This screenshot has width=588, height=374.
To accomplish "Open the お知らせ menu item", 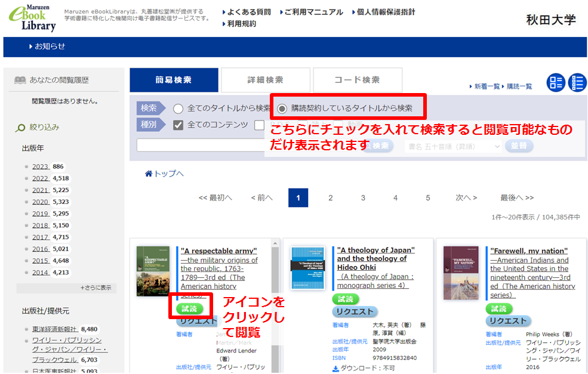I will (x=47, y=47).
